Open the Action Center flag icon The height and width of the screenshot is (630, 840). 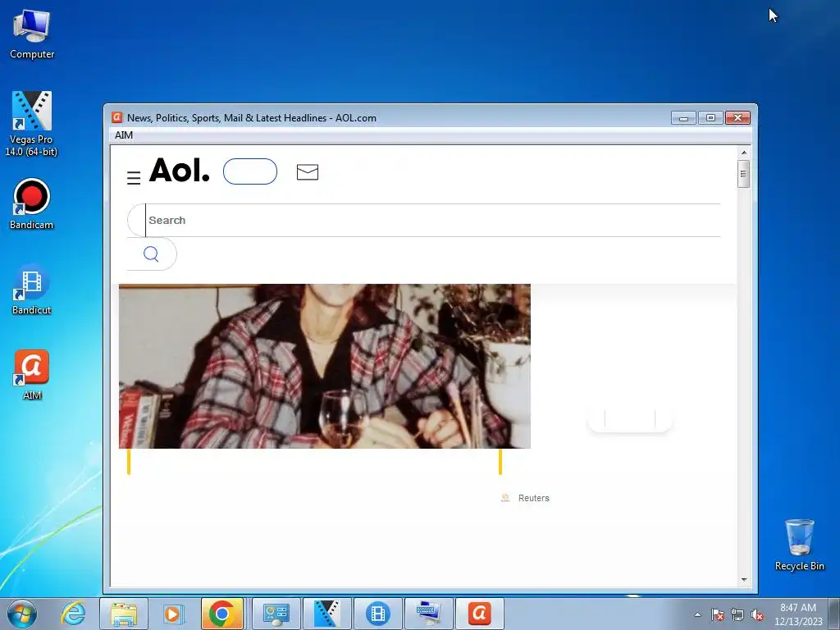pyautogui.click(x=717, y=614)
